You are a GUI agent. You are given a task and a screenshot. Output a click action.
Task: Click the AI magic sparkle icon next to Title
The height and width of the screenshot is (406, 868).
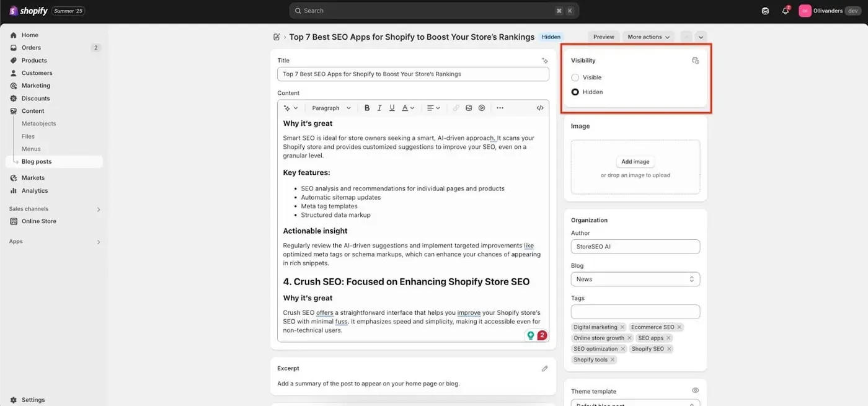[544, 61]
